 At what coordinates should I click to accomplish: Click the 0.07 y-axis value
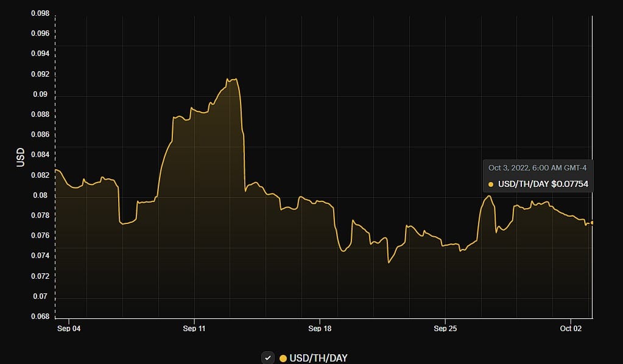tap(40, 296)
